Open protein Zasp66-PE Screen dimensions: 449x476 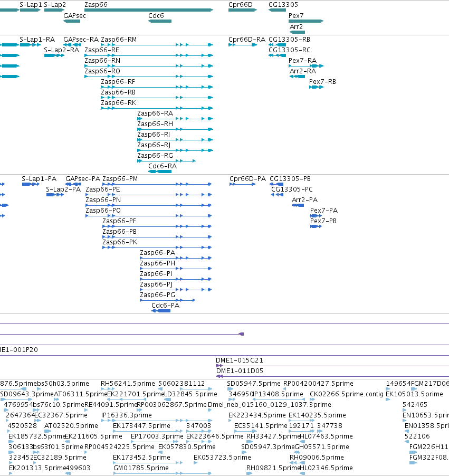click(103, 189)
